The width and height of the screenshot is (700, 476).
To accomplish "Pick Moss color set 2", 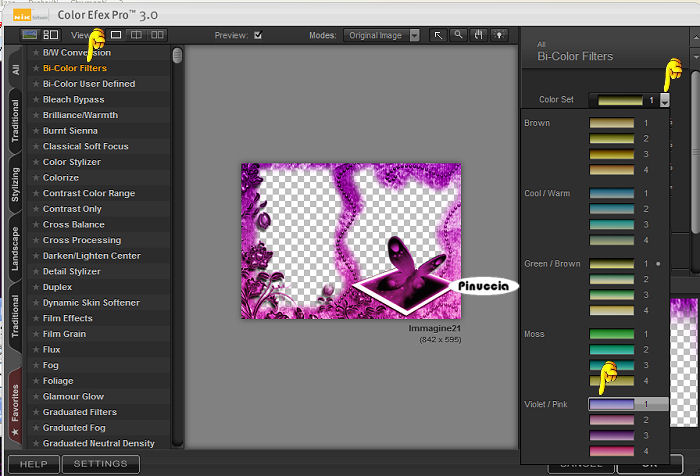I will point(612,350).
